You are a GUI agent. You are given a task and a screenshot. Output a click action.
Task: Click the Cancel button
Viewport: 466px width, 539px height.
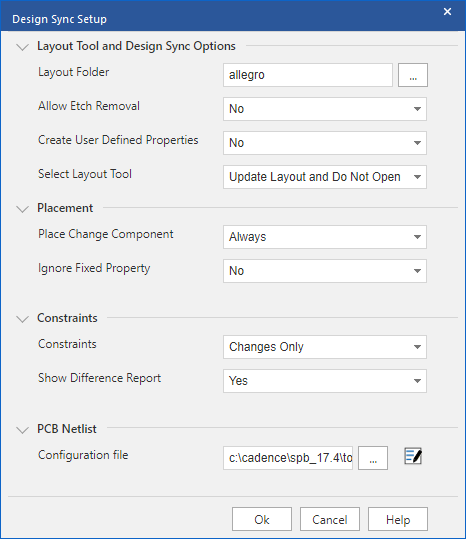[330, 519]
